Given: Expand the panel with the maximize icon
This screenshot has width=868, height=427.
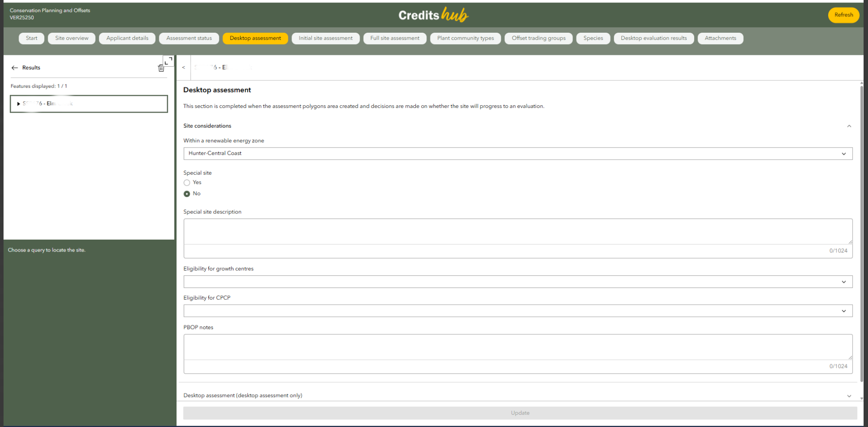Looking at the screenshot, I should pos(169,61).
